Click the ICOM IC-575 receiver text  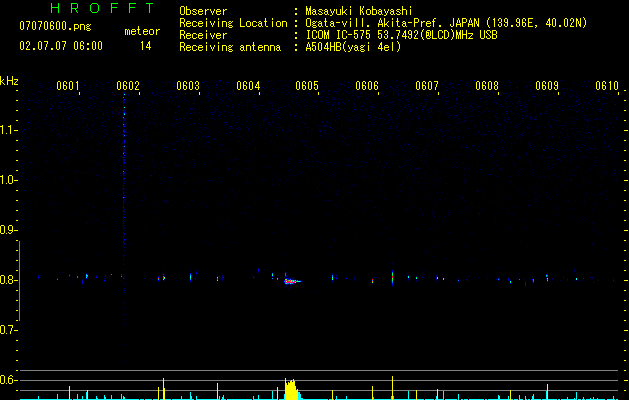[x=401, y=35]
